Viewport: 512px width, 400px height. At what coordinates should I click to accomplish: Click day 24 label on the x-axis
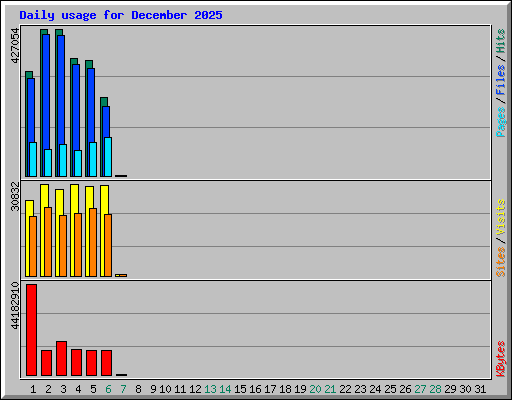[x=375, y=389]
